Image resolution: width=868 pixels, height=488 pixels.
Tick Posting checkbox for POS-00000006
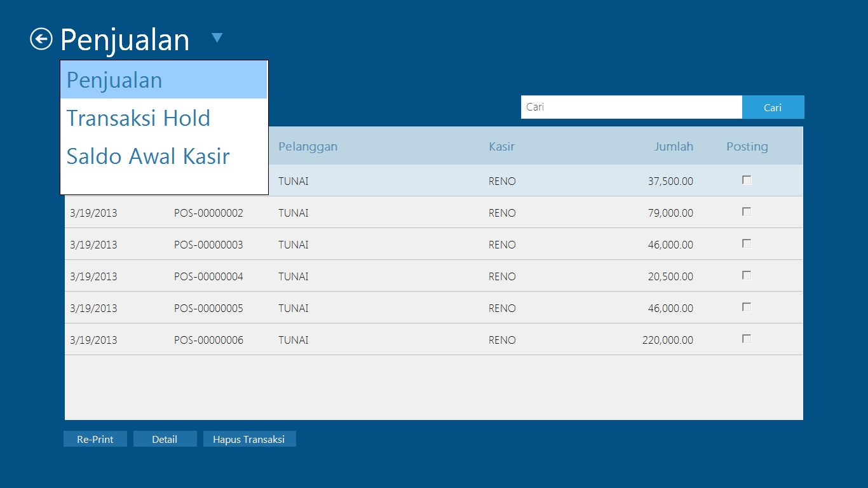point(747,339)
